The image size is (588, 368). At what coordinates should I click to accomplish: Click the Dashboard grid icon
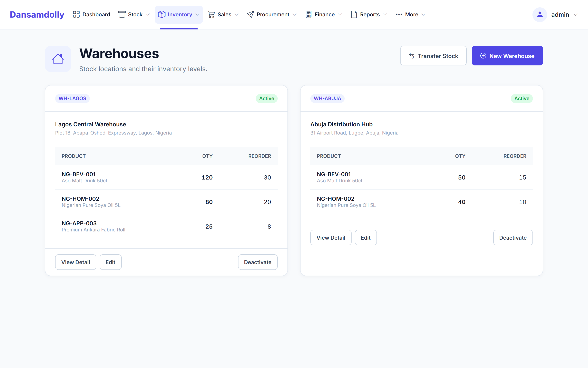pyautogui.click(x=76, y=14)
